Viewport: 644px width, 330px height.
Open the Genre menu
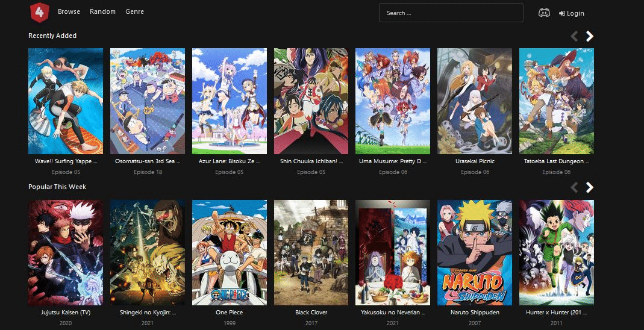[135, 11]
